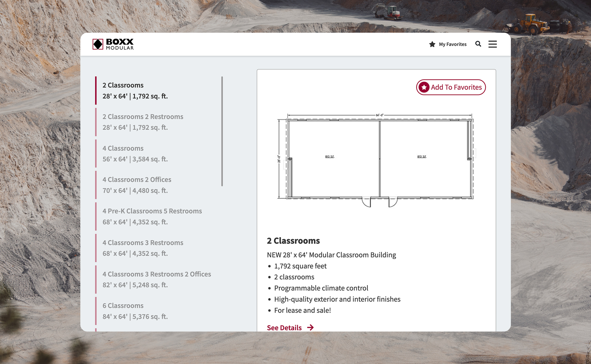Click the Boxx Modular logo
This screenshot has width=591, height=364.
click(x=113, y=44)
